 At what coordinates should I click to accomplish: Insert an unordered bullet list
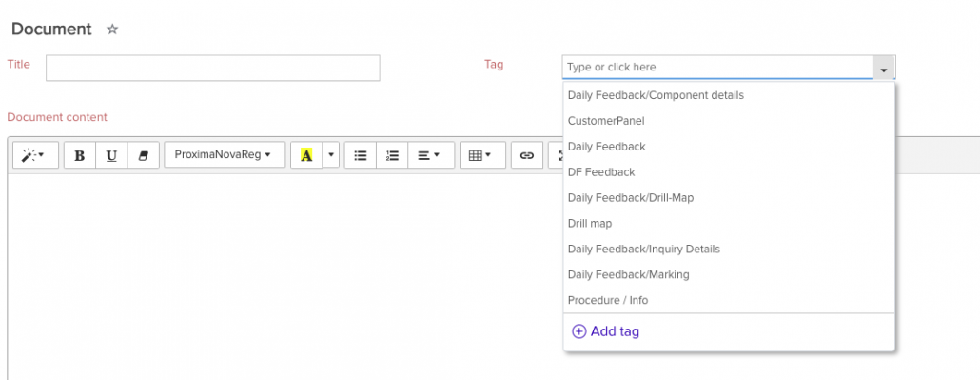coord(361,155)
